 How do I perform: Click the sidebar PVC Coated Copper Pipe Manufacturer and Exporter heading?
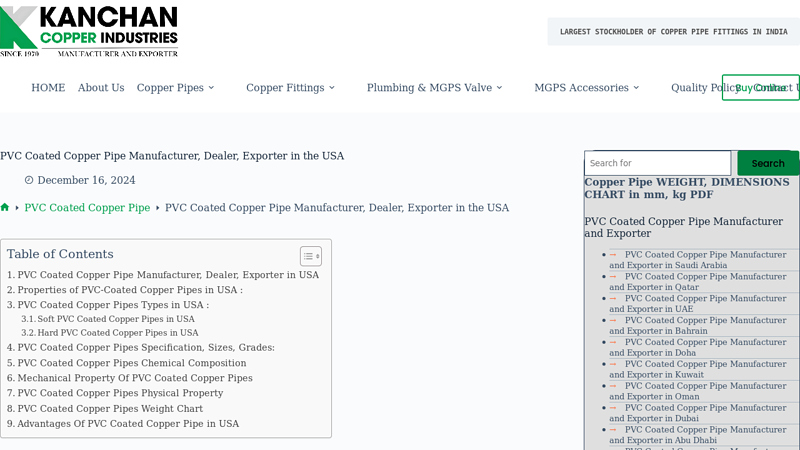684,228
